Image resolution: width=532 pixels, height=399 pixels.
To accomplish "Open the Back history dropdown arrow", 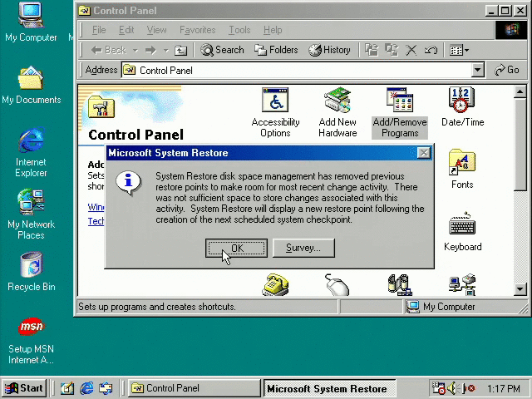I will coord(135,51).
